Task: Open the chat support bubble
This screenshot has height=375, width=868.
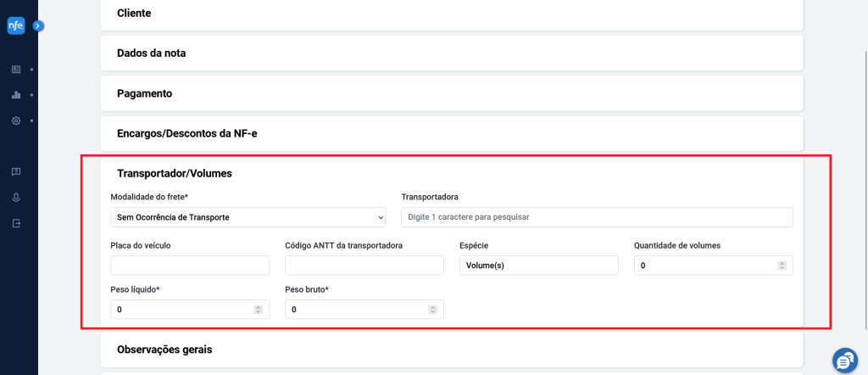Action: [845, 361]
